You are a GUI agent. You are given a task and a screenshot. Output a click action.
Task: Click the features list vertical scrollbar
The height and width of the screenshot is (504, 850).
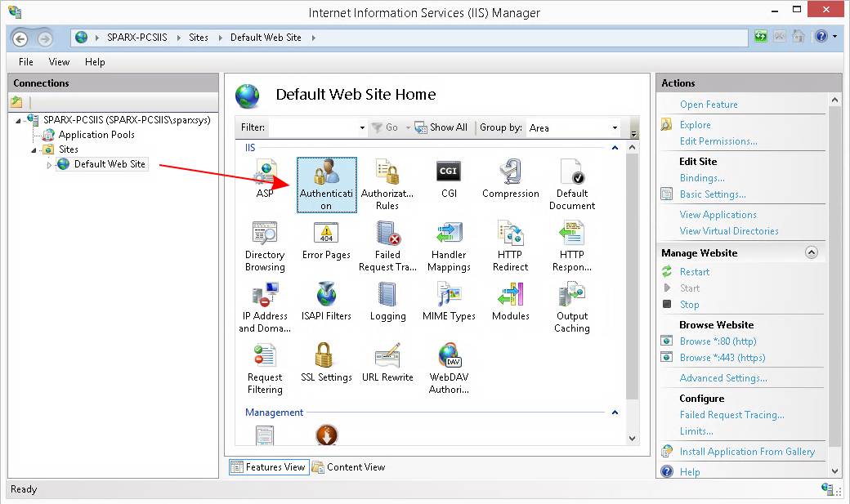point(632,286)
